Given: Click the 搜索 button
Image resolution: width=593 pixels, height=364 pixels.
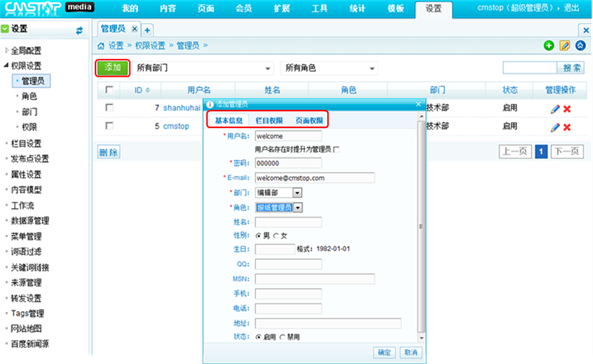Looking at the screenshot, I should coord(571,68).
